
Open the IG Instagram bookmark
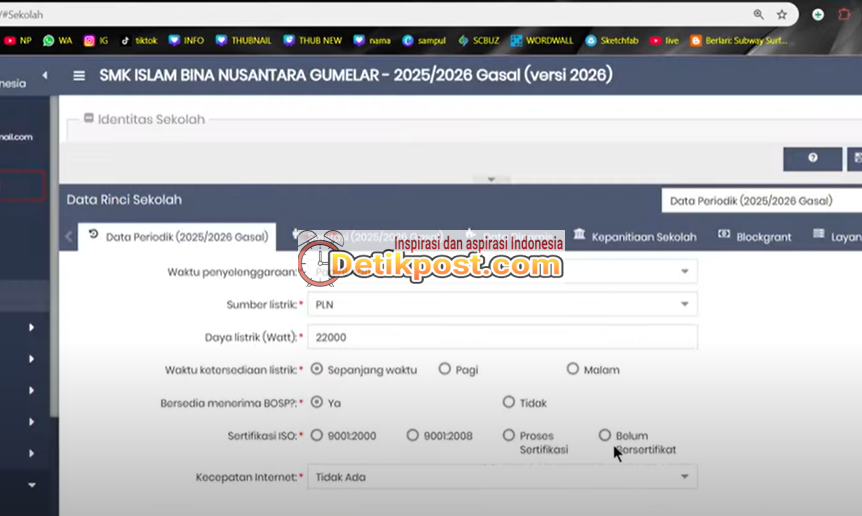click(96, 41)
